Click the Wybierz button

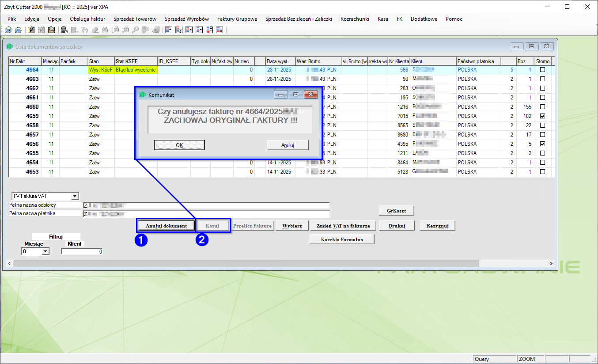pos(291,226)
